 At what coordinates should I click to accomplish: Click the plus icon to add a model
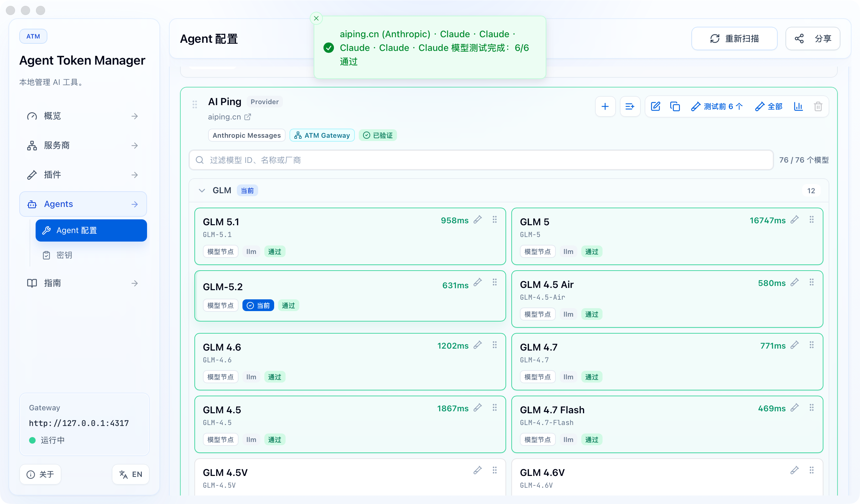(x=605, y=106)
